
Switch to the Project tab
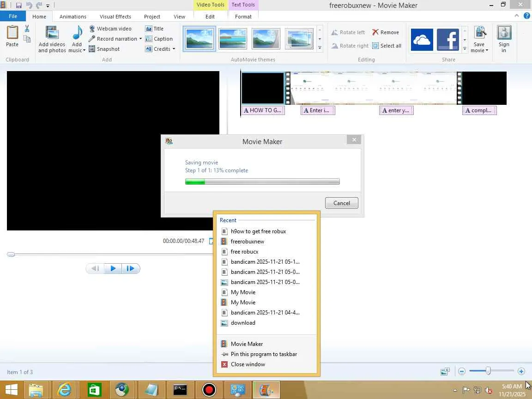click(152, 17)
